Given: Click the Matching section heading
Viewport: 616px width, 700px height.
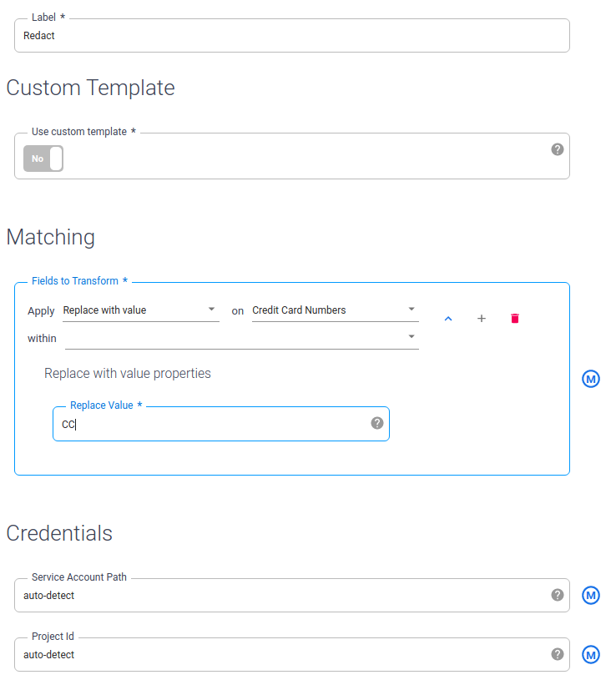Looking at the screenshot, I should tap(51, 237).
